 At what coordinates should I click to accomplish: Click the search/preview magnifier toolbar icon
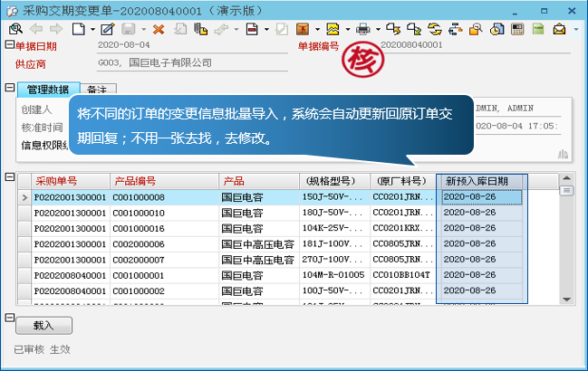tap(14, 29)
